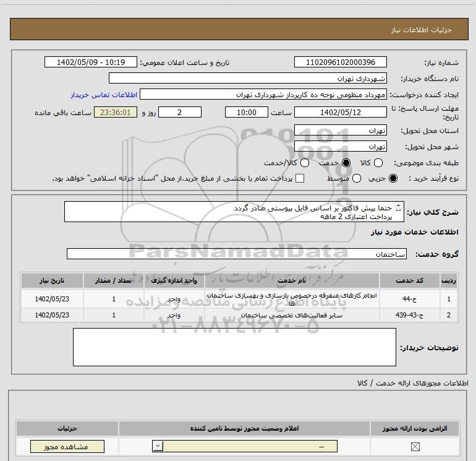Click the اطلاعات مجوزهای ارائه خدمت heading
This screenshot has width=476, height=461.
click(x=412, y=383)
